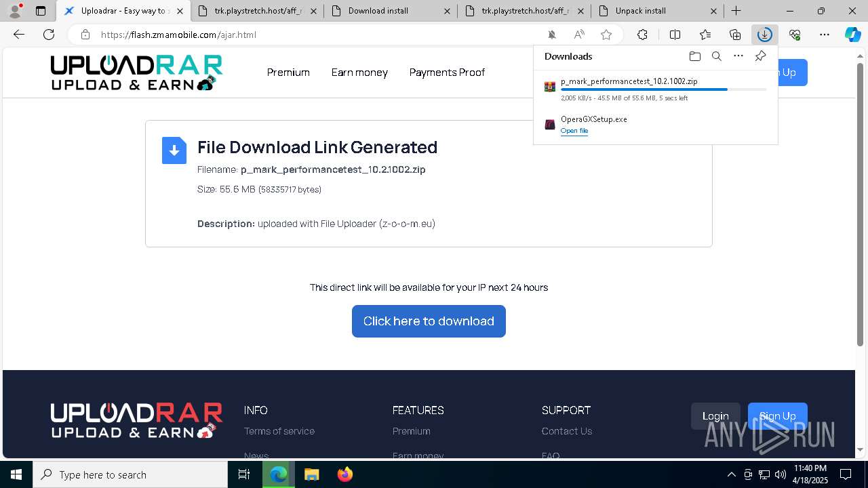The width and height of the screenshot is (868, 488).
Task: Pin the Downloads panel
Action: [x=760, y=56]
